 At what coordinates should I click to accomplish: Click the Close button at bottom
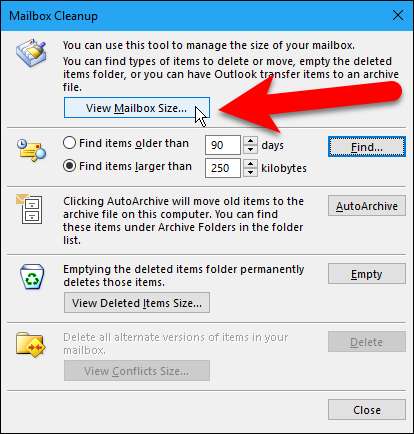click(x=367, y=409)
